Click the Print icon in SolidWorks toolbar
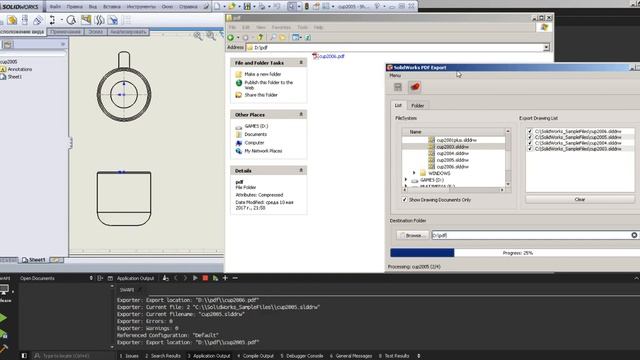This screenshot has width=640, height=360. pyautogui.click(x=262, y=7)
